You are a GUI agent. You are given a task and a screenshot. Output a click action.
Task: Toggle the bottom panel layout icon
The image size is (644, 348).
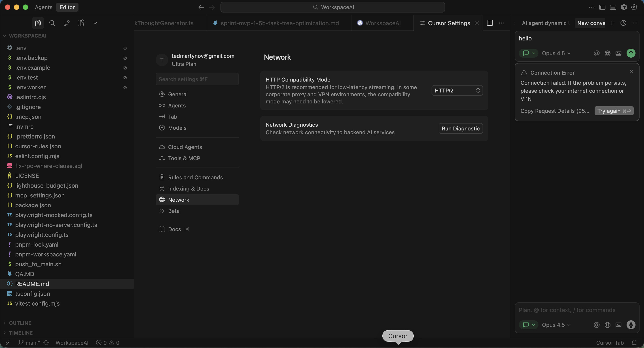[x=613, y=7]
